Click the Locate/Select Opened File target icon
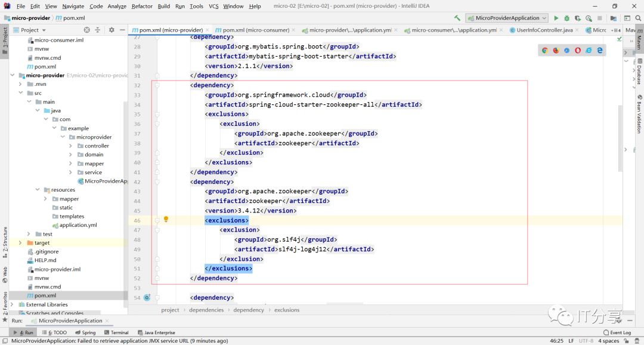Screen dimensions: 644x345 pyautogui.click(x=86, y=30)
